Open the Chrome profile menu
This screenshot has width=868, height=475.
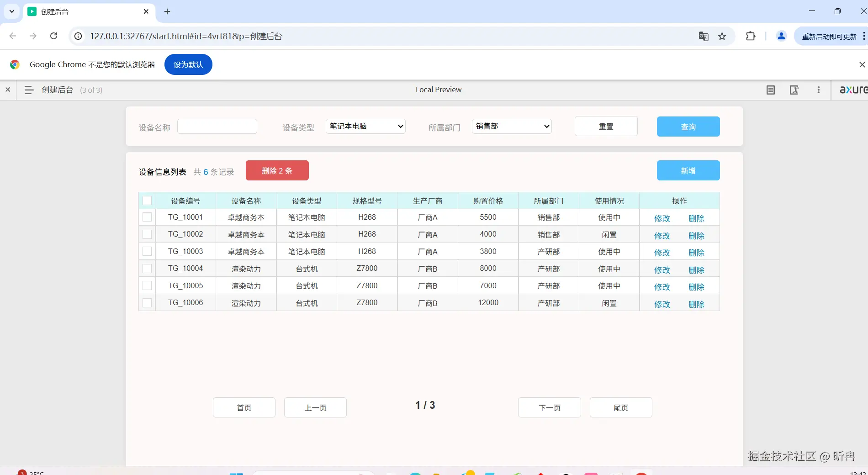tap(781, 36)
